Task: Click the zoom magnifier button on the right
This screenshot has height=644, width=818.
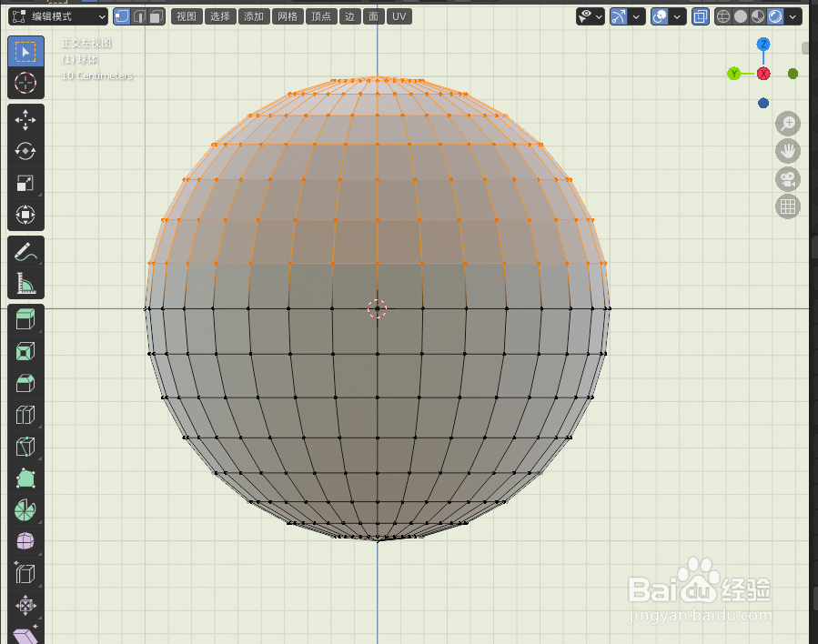Action: [787, 124]
